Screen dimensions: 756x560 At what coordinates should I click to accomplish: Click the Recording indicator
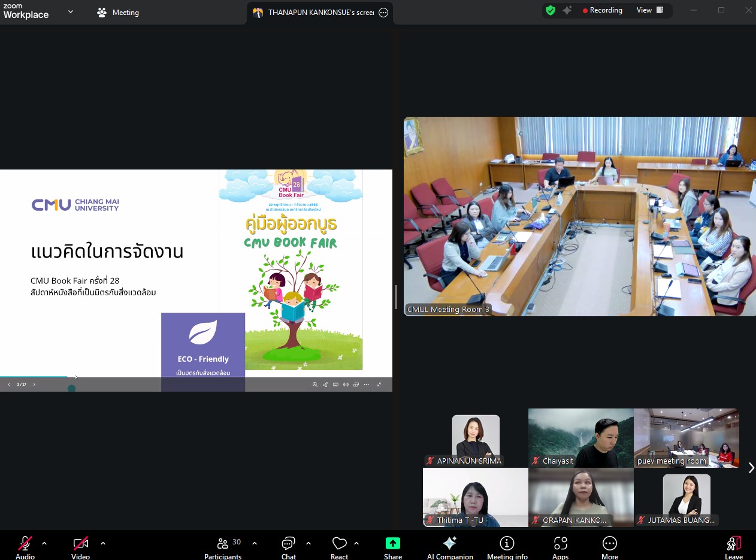click(x=603, y=10)
